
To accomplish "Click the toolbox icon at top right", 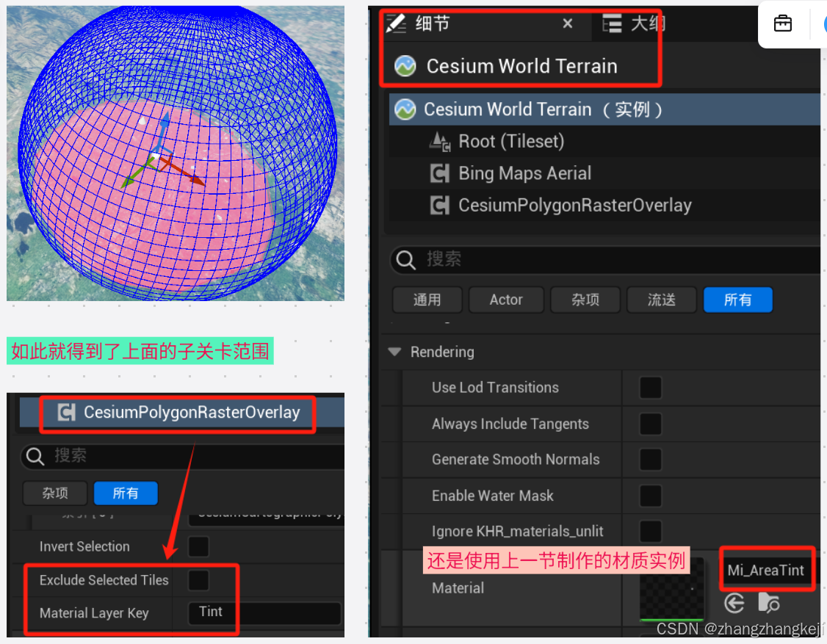I will pos(783,23).
